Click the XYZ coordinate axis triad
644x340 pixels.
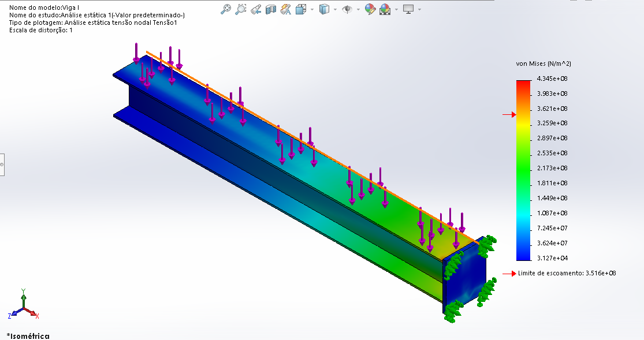23,305
